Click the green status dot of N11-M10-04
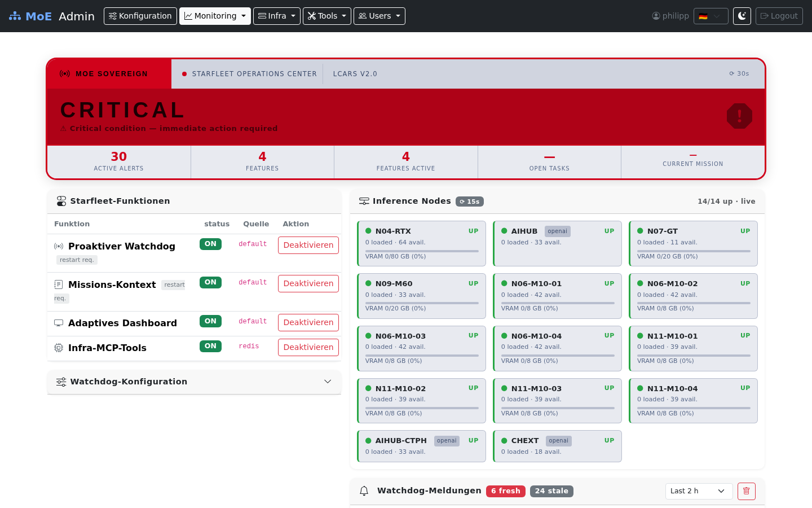 tap(640, 388)
